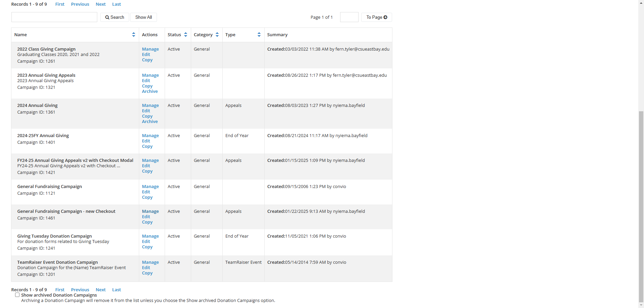Copy the 2024-25FY Annual Giving campaign
The image size is (644, 308).
147,146
